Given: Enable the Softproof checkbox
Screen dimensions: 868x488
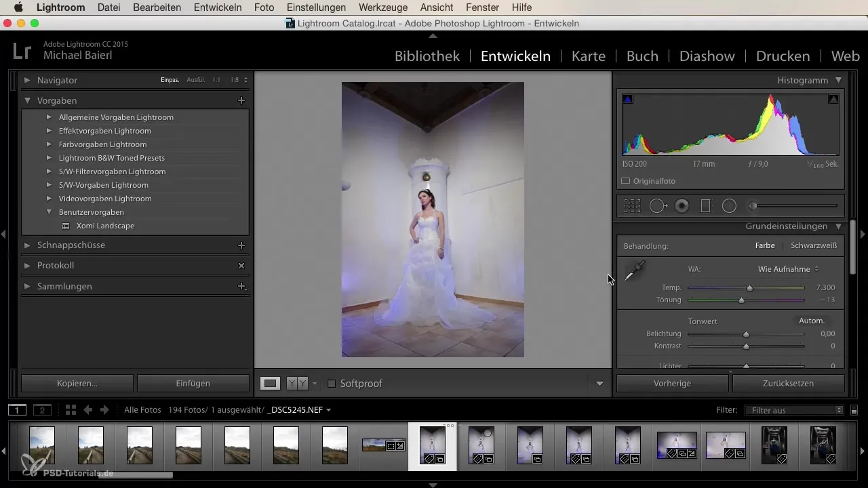Looking at the screenshot, I should point(332,384).
